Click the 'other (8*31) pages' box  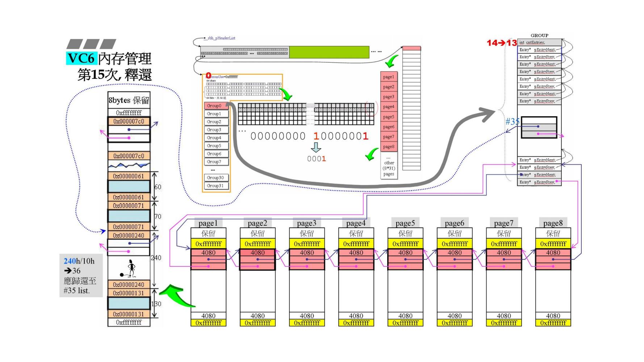(x=389, y=166)
